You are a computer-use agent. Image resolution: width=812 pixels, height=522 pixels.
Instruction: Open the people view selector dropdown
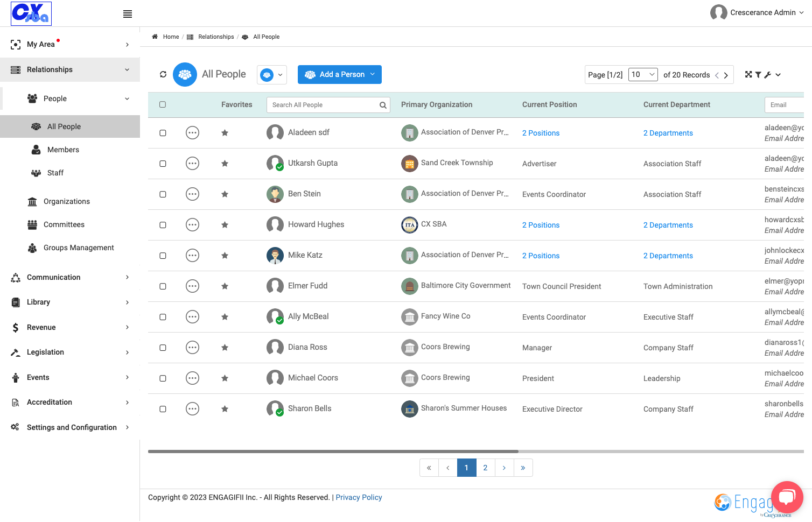click(272, 75)
